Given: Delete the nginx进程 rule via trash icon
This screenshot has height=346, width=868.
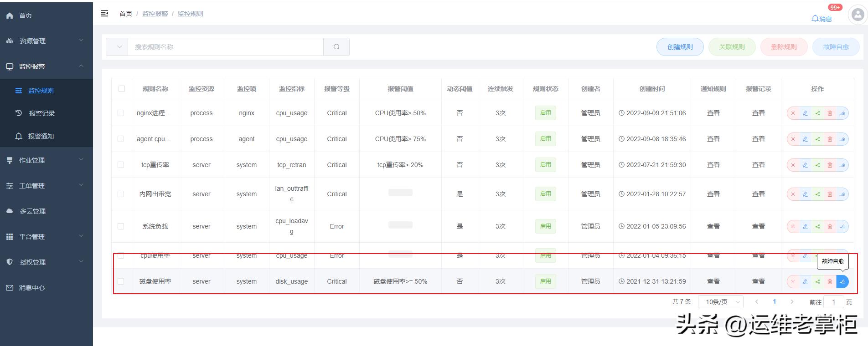Looking at the screenshot, I should (x=830, y=113).
